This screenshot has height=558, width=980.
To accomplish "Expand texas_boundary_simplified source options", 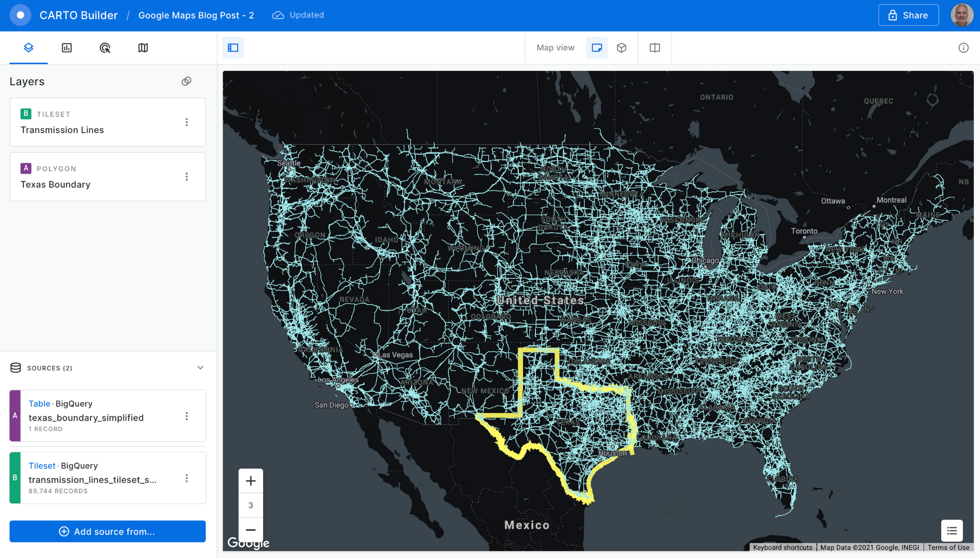I will 188,417.
